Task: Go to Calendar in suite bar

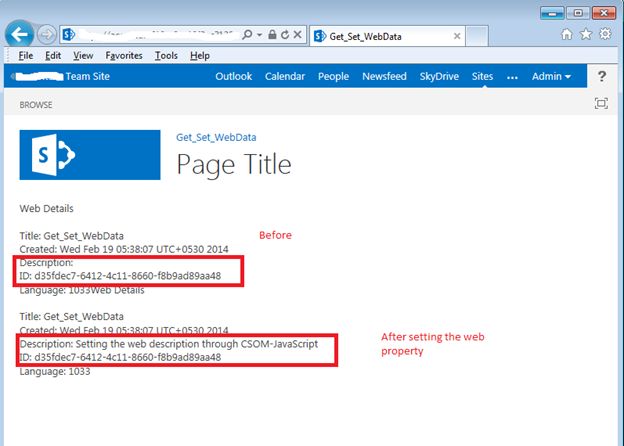Action: click(285, 76)
